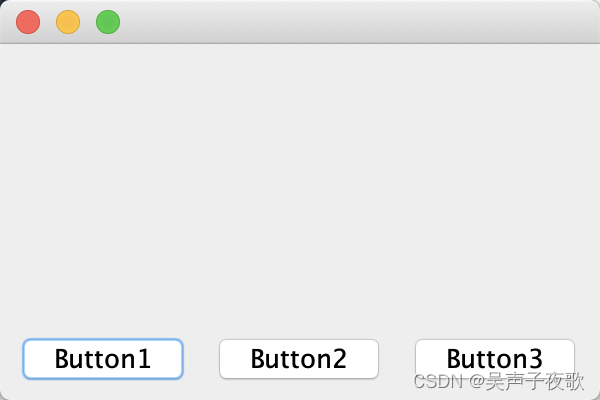Click the CSDN watermark text
This screenshot has width=600, height=400.
[x=499, y=381]
